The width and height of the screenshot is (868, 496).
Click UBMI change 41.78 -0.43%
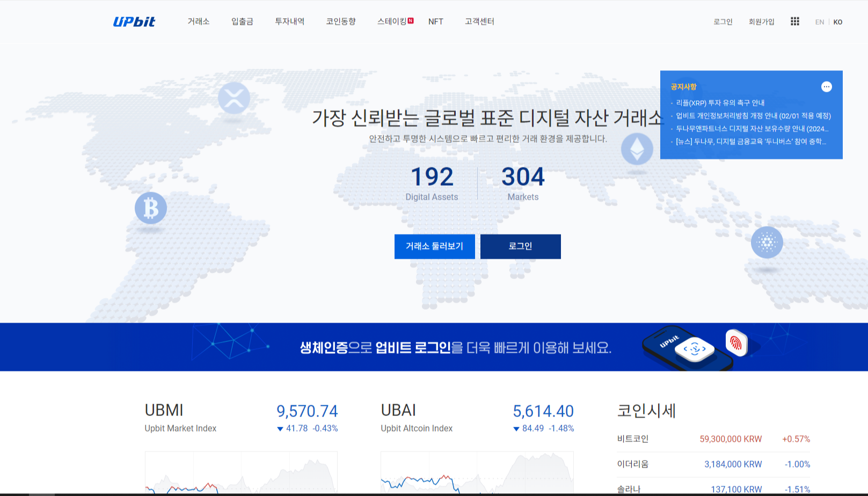(307, 428)
